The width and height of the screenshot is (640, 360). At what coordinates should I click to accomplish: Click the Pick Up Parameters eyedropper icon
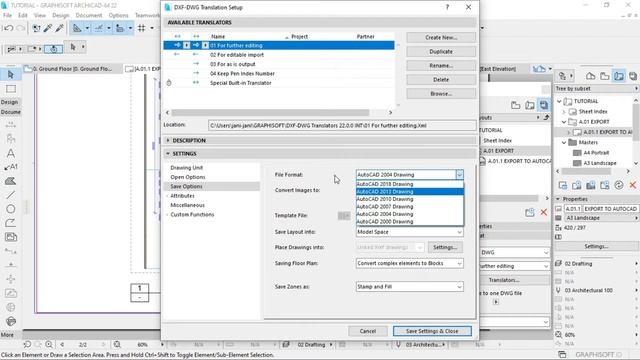pyautogui.click(x=48, y=28)
